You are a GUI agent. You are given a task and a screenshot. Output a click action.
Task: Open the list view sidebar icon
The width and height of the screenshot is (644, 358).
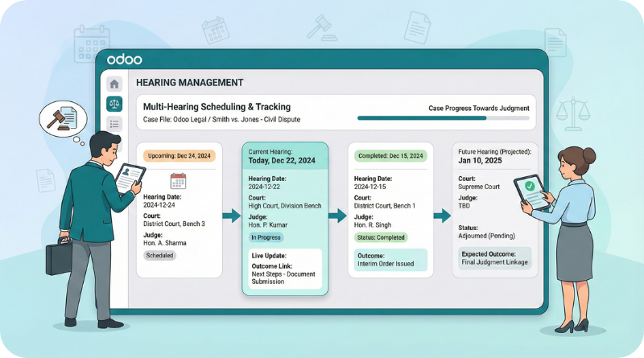(114, 124)
